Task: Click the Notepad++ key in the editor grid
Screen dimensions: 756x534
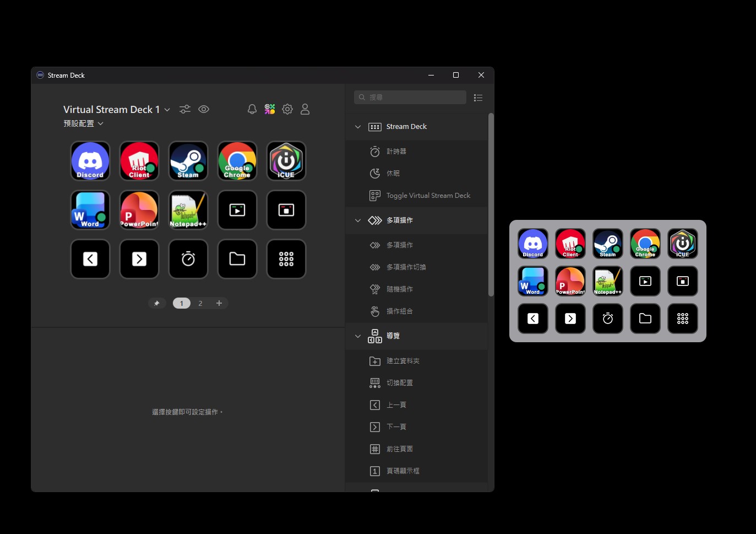Action: tap(188, 210)
